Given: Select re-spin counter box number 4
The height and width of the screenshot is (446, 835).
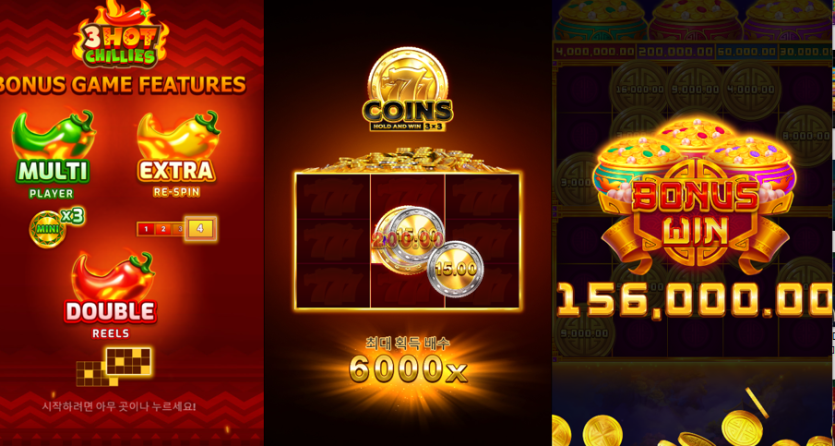Looking at the screenshot, I should coord(200,229).
